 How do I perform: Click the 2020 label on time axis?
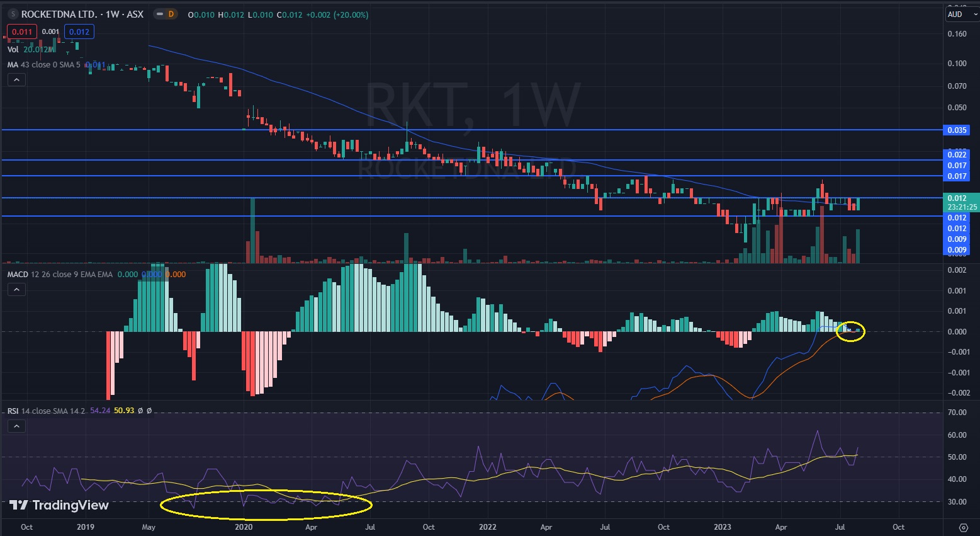(x=244, y=527)
